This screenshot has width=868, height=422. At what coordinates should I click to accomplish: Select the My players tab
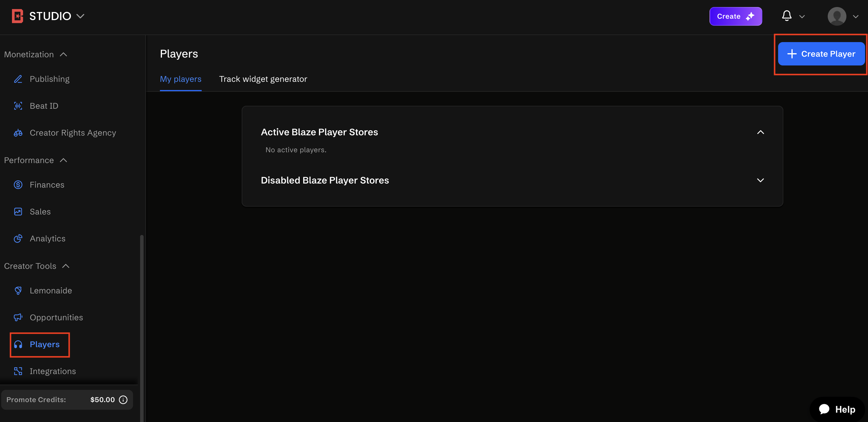(x=181, y=79)
